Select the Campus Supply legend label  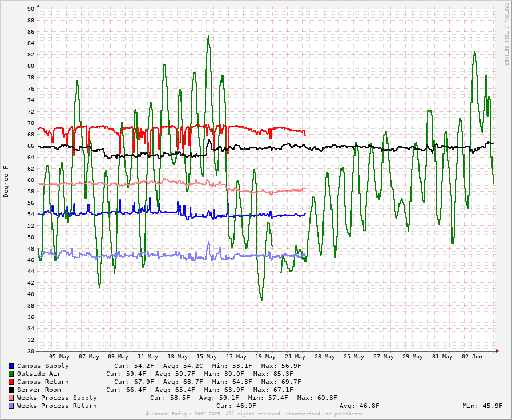point(43,366)
